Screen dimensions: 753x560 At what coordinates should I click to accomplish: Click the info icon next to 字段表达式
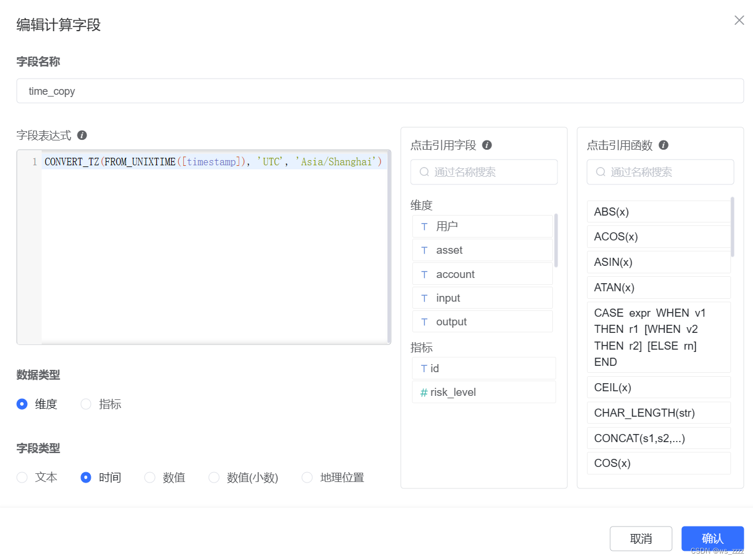click(x=82, y=135)
